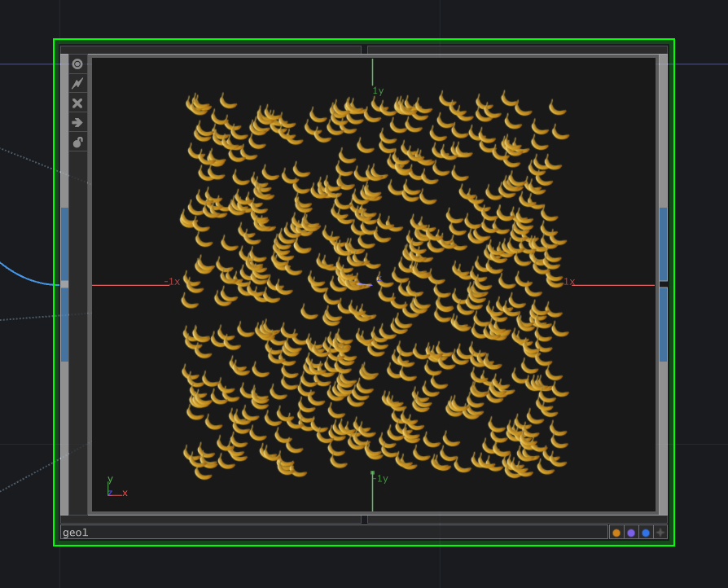
Task: Toggle the orange dot flag
Action: 616,533
